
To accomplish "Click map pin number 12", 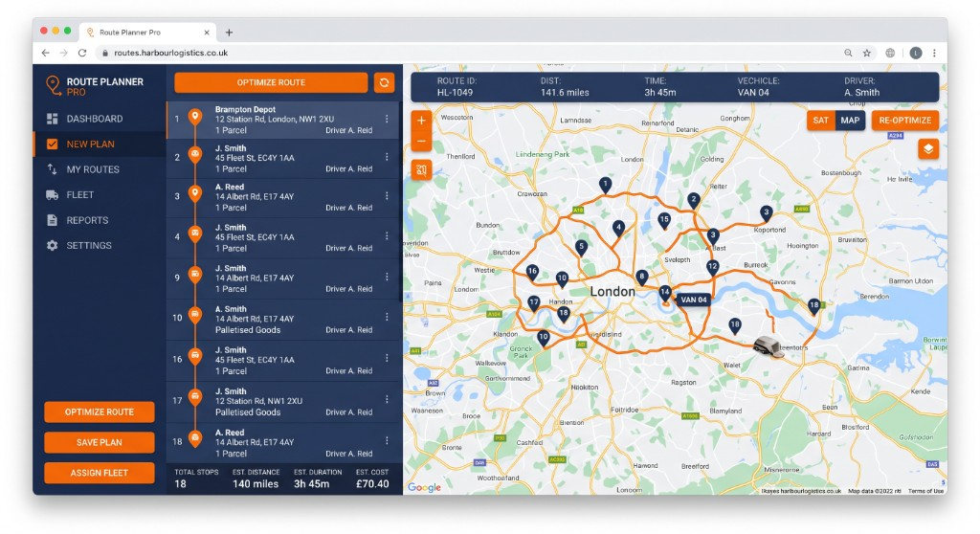I will 712,268.
